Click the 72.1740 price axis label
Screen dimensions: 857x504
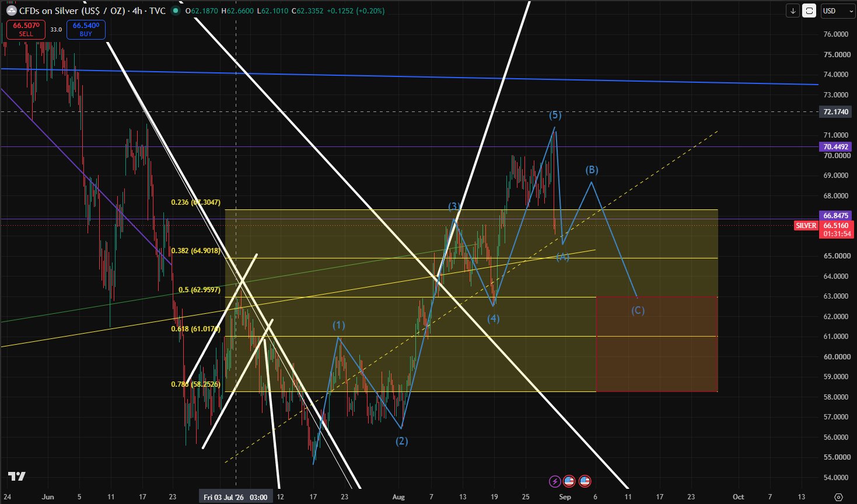click(x=835, y=111)
